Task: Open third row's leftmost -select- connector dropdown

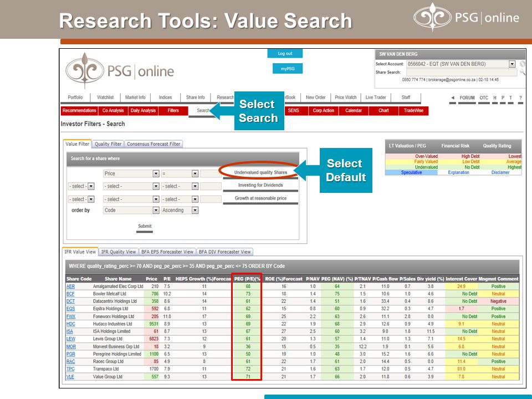Action: 91,199
